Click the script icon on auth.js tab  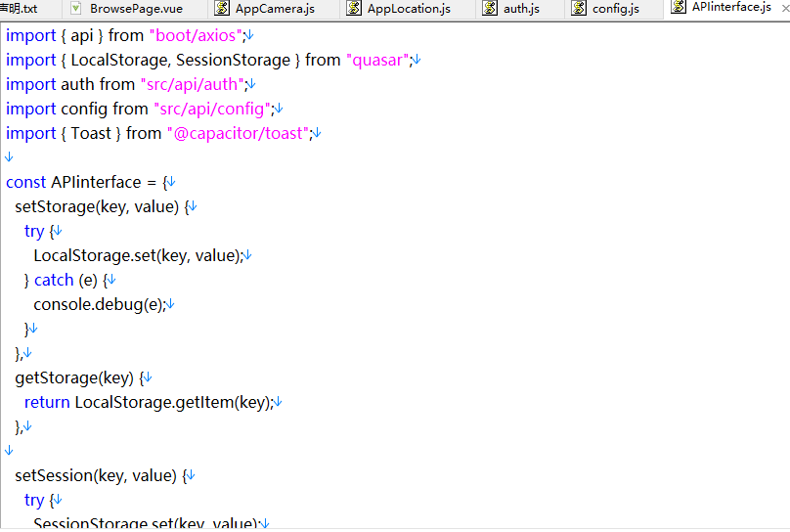coord(490,8)
